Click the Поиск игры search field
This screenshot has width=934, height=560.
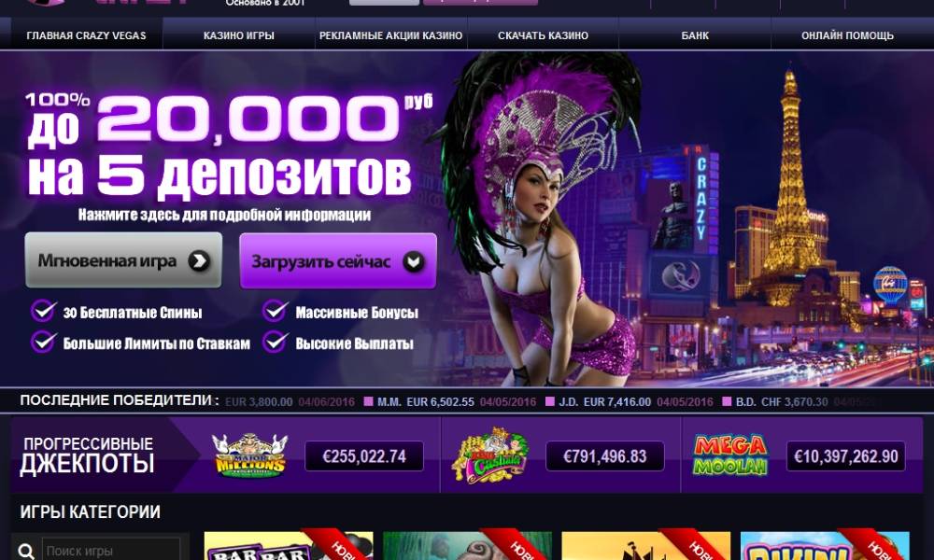pos(111,551)
